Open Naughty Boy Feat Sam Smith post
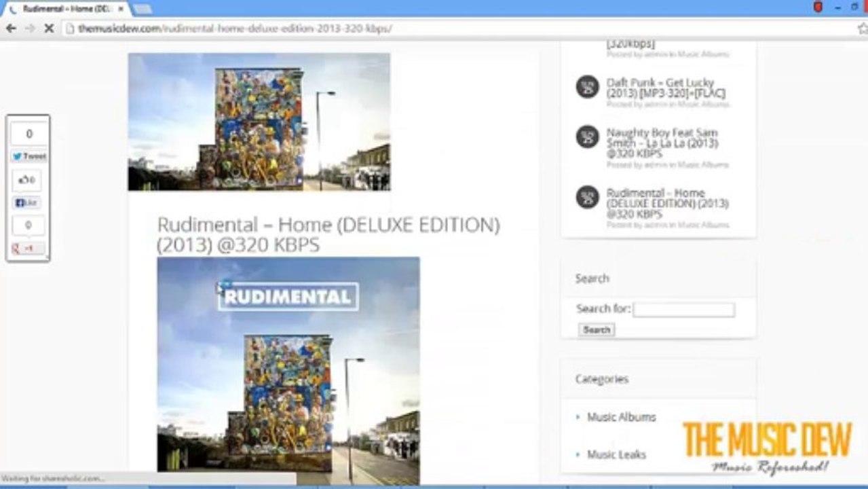Screen dimensions: 868x489 pos(662,143)
